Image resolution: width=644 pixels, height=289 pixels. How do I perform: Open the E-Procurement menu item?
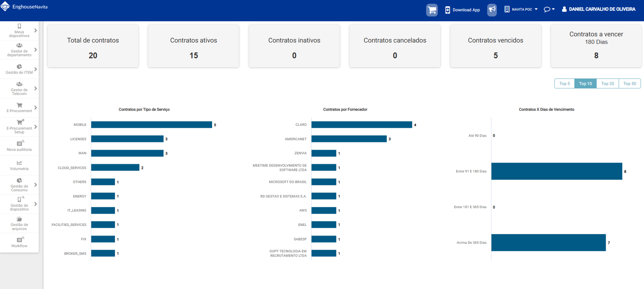[x=19, y=107]
